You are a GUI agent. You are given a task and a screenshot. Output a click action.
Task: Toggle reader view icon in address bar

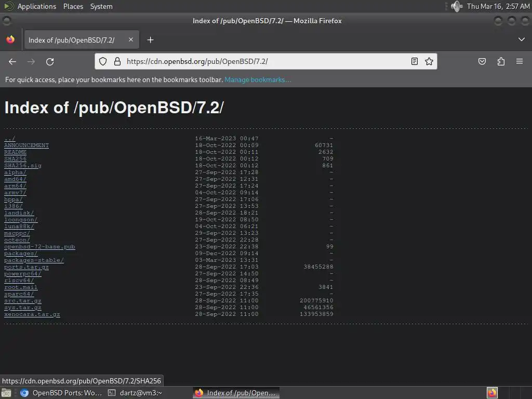[x=414, y=61]
